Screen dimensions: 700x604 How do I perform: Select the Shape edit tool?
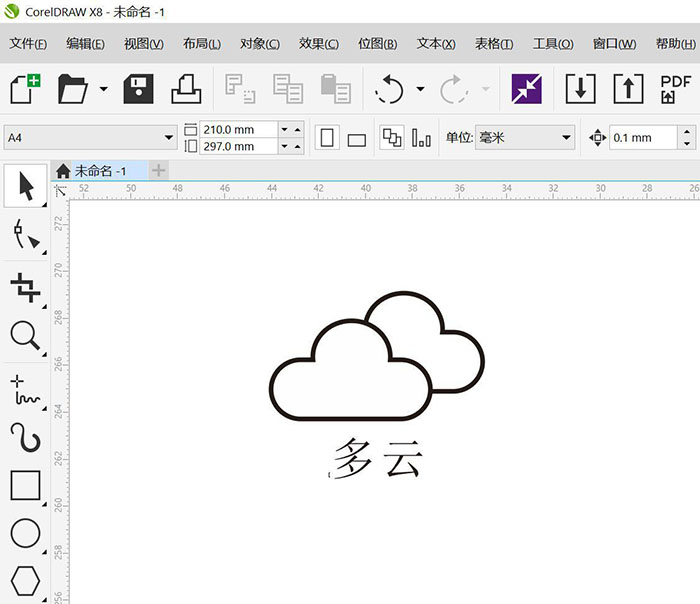point(25,236)
